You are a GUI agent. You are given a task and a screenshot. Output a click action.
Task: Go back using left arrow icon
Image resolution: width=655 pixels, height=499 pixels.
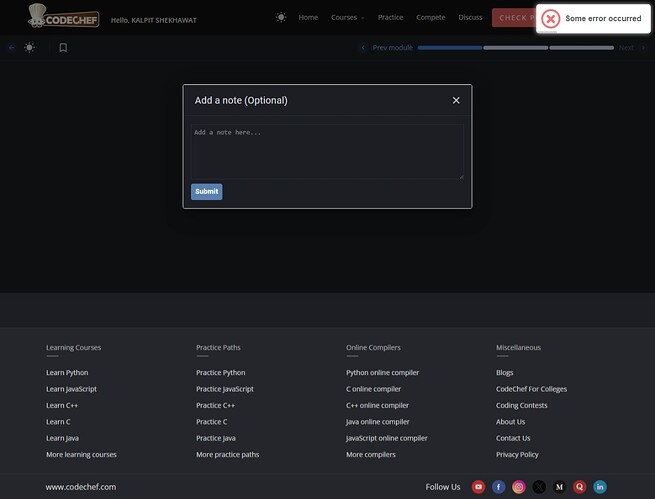coord(12,48)
